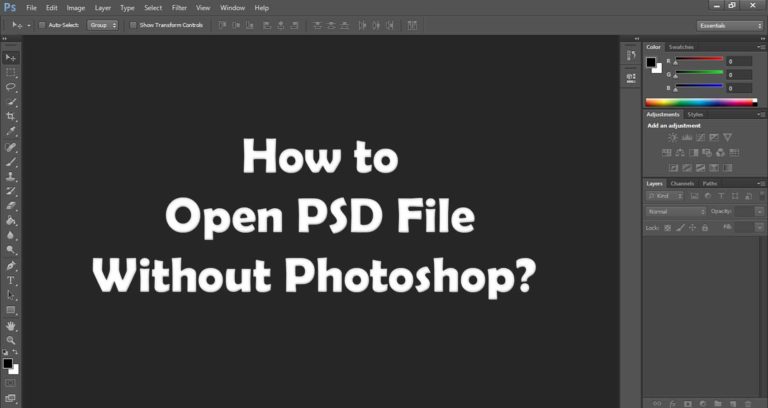This screenshot has width=768, height=408.
Task: Select the Paint Bucket tool
Action: pos(10,220)
